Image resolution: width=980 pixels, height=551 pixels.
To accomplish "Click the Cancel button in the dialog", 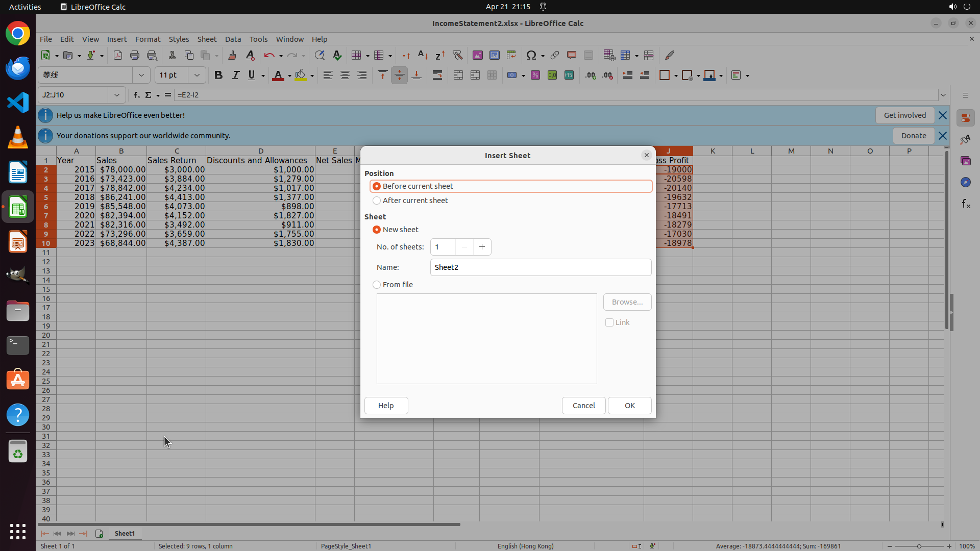I will (583, 406).
